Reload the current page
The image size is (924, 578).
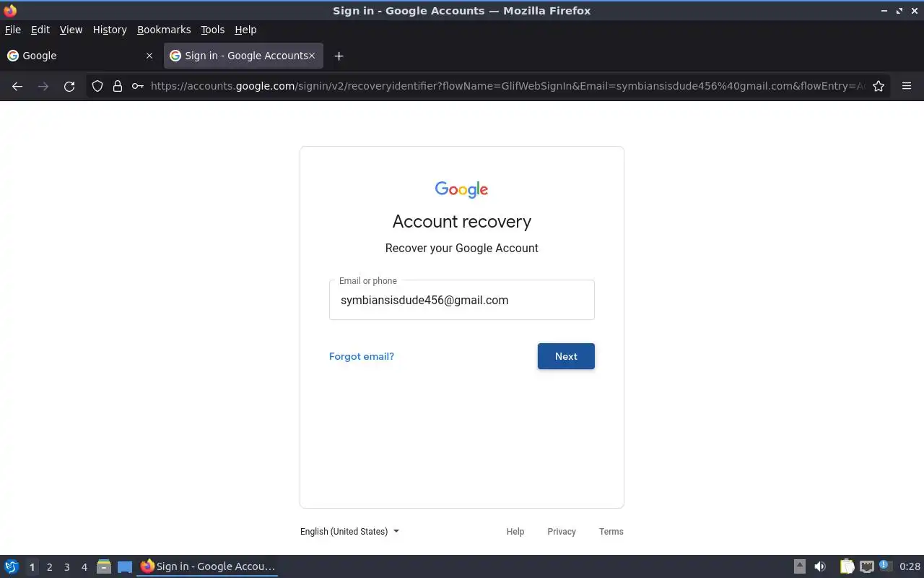69,86
